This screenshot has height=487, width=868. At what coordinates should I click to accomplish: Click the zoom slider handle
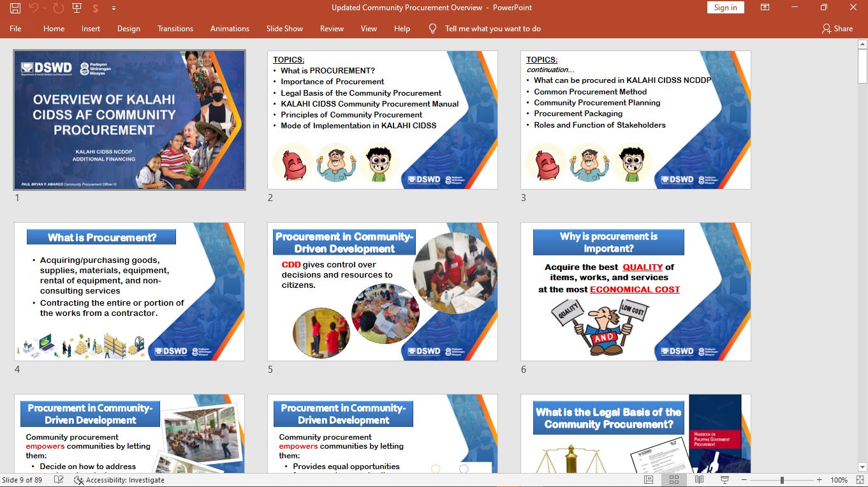pos(782,480)
